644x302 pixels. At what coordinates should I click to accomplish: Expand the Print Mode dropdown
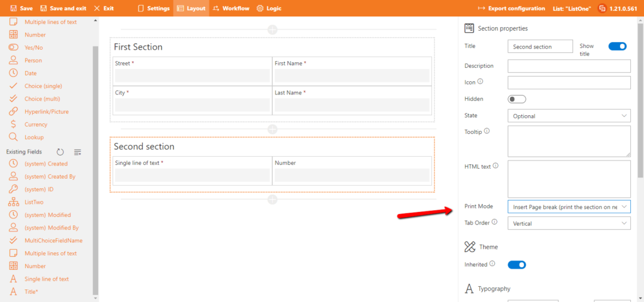coord(569,206)
